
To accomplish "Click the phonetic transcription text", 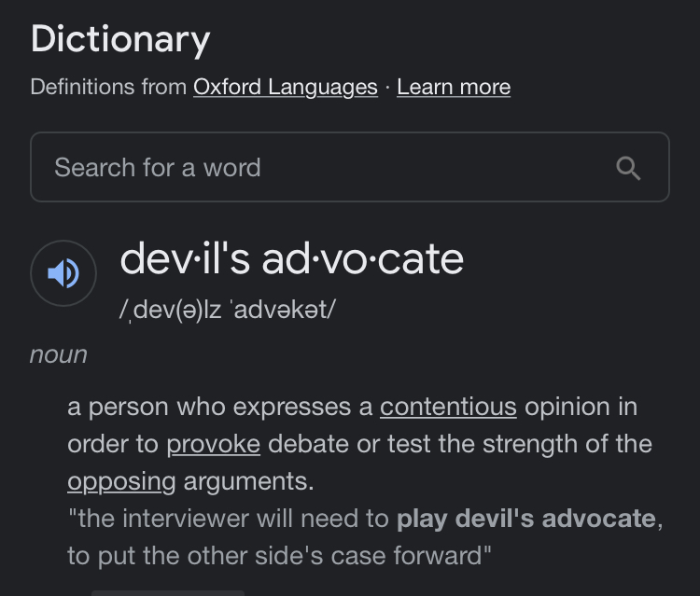I will point(227,310).
